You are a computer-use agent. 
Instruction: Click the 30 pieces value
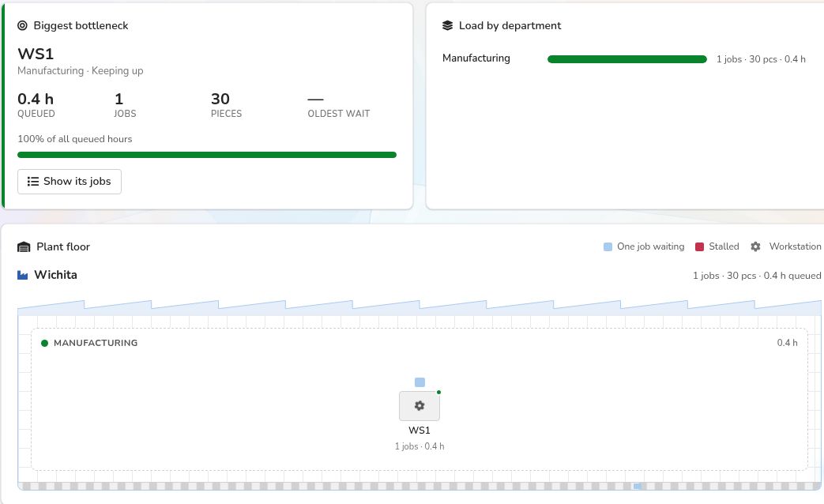(x=220, y=99)
